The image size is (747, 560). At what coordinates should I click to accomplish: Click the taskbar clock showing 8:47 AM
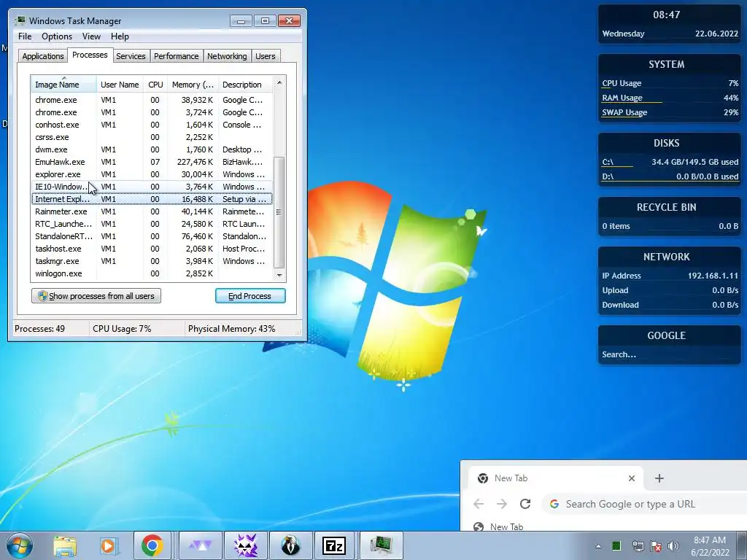(710, 546)
